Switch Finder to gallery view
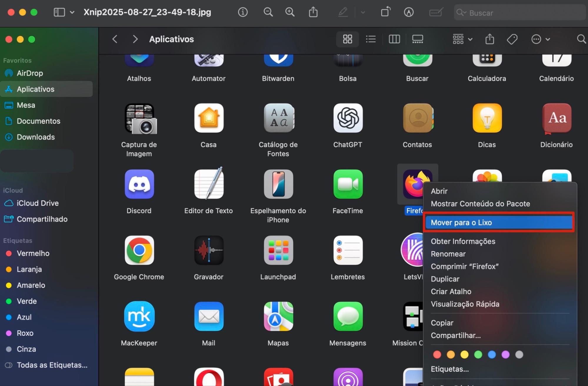Screen dimensions: 588x386 coord(417,39)
